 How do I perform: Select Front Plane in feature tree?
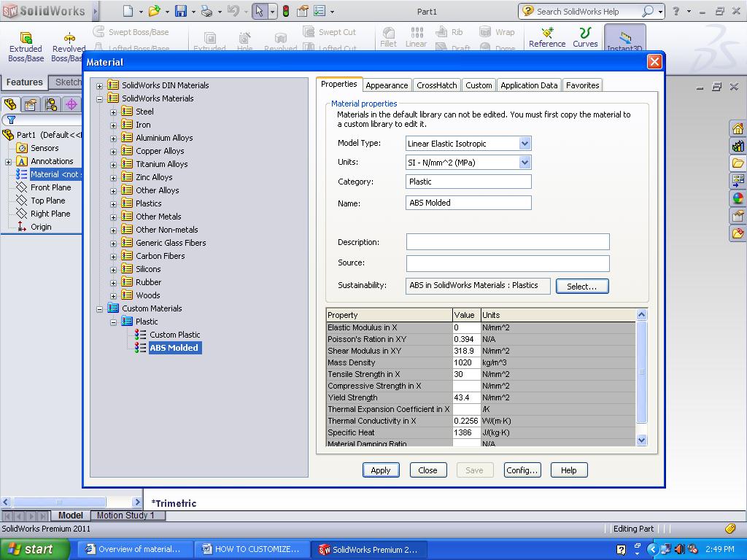(x=50, y=187)
